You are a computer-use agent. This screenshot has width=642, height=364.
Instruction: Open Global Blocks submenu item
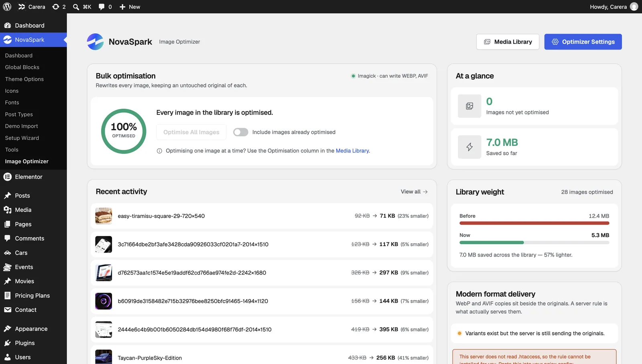[22, 67]
